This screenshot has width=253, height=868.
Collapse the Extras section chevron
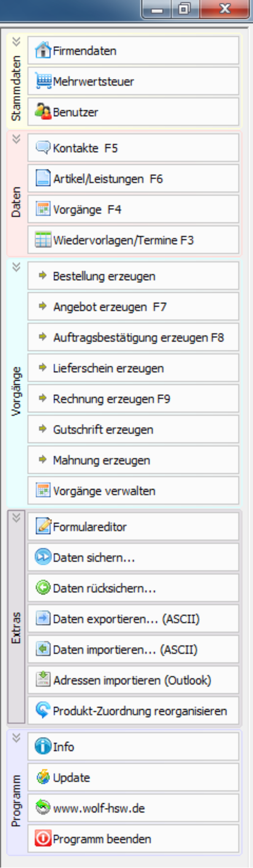click(16, 518)
